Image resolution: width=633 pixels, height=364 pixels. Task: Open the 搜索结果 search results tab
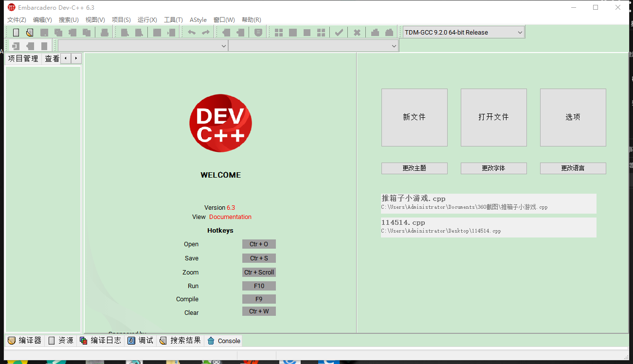(181, 341)
